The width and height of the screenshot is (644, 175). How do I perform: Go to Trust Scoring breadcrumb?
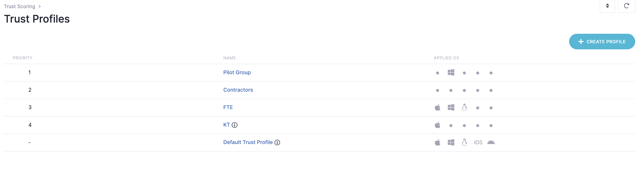coord(20,7)
